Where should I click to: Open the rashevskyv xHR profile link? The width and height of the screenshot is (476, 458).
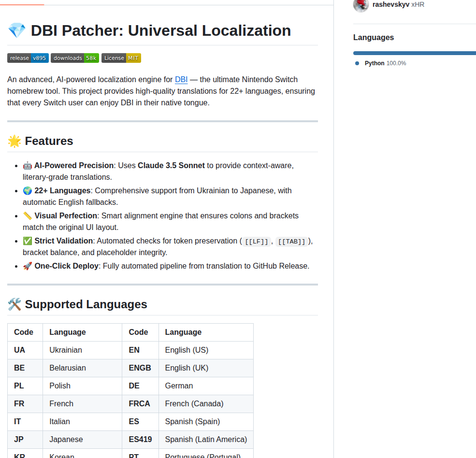pyautogui.click(x=398, y=4)
